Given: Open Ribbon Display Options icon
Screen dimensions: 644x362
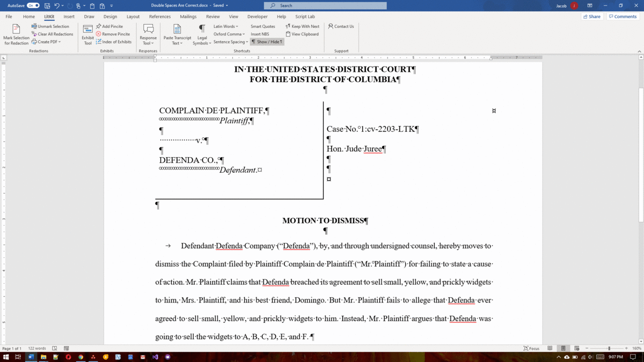Looking at the screenshot, I should point(590,5).
